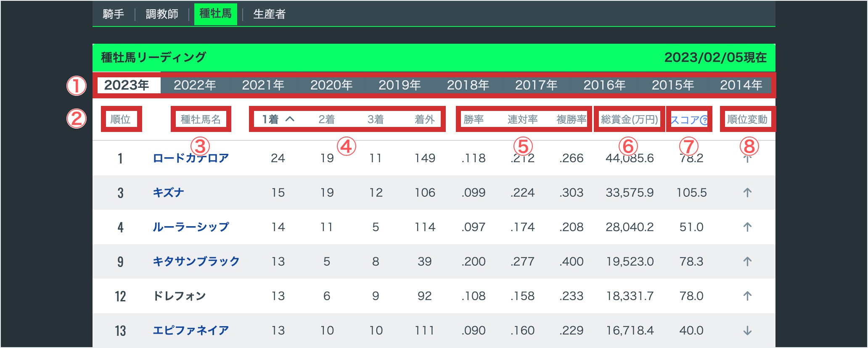Click the up arrow in キタサンブラック row
Screen dimensions: 868x348
(x=747, y=261)
